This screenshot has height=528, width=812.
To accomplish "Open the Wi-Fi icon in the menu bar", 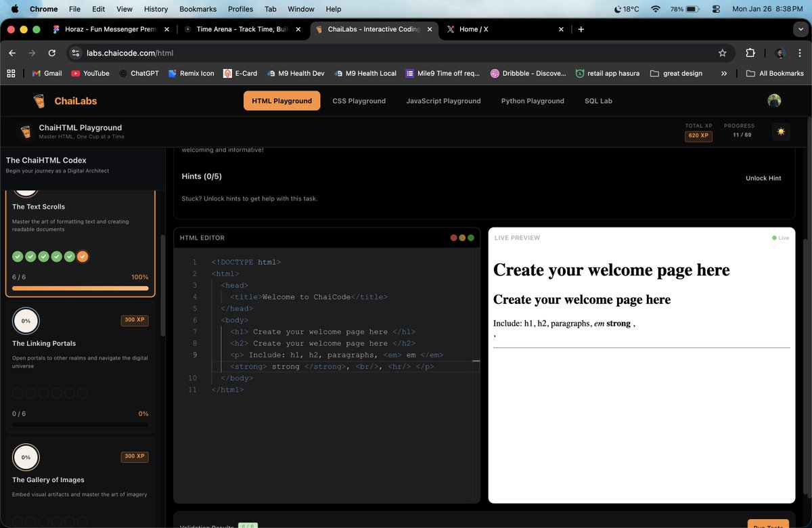I will point(655,9).
